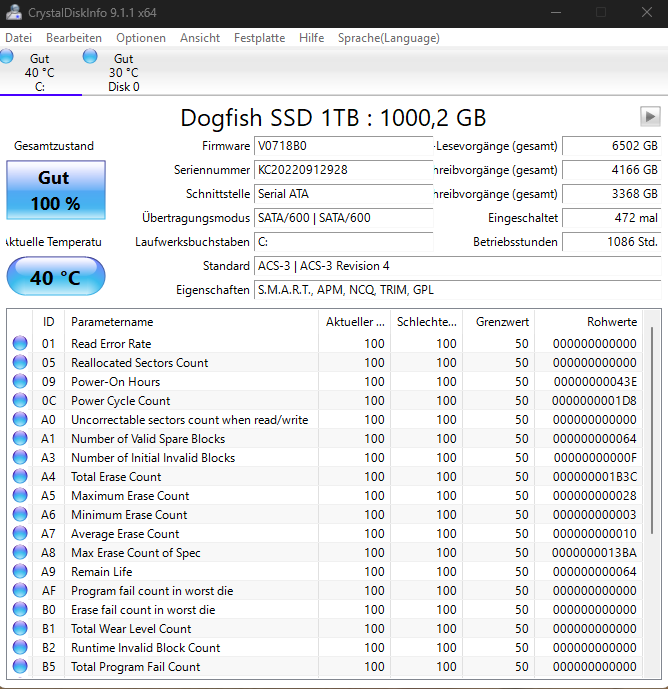Click status orb for Average Erase Count

[x=20, y=533]
